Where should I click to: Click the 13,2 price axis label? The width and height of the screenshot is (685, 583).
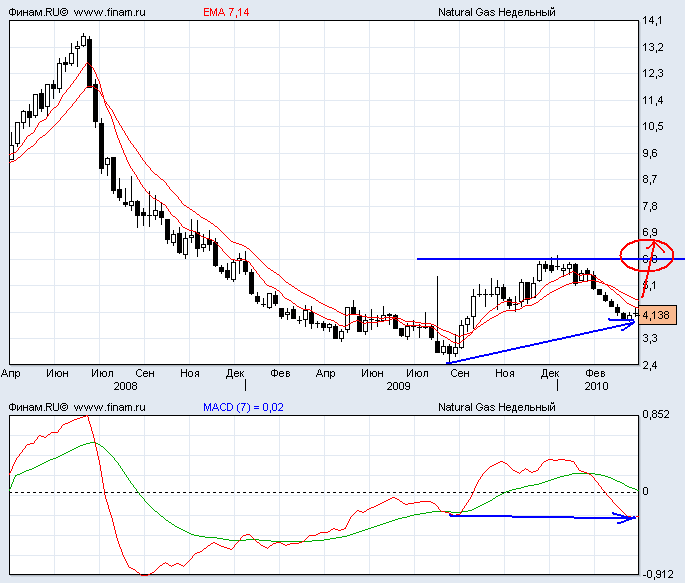[652, 47]
